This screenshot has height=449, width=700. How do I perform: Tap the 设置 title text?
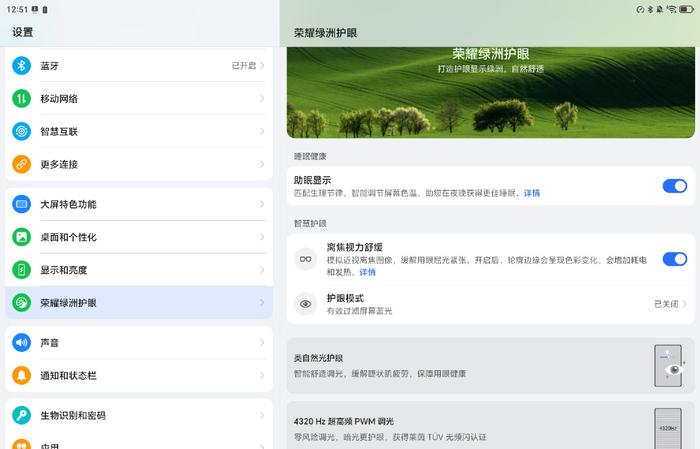[23, 32]
